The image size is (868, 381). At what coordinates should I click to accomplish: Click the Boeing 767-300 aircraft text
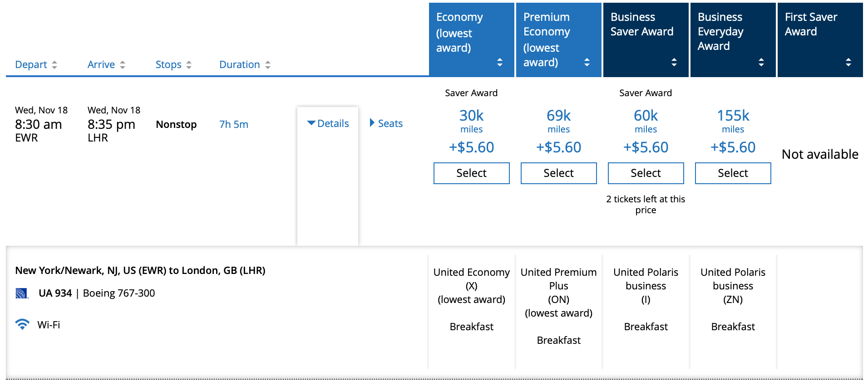click(119, 293)
